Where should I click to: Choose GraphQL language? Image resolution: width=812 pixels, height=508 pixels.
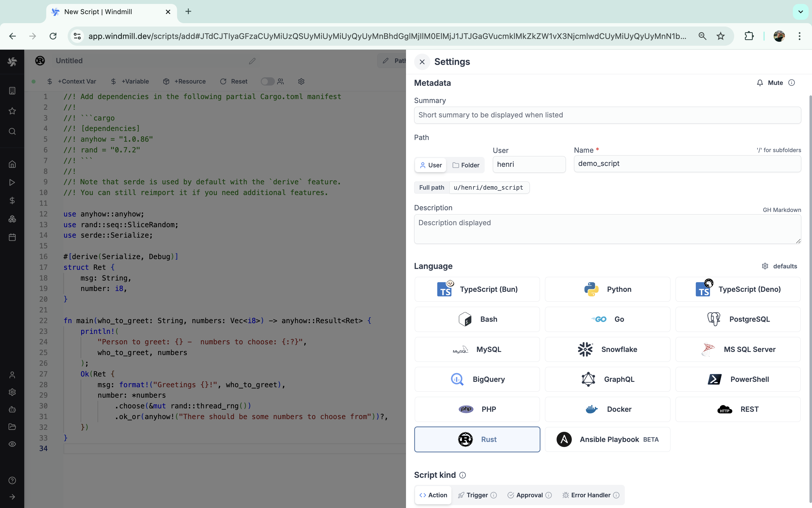[x=607, y=379]
